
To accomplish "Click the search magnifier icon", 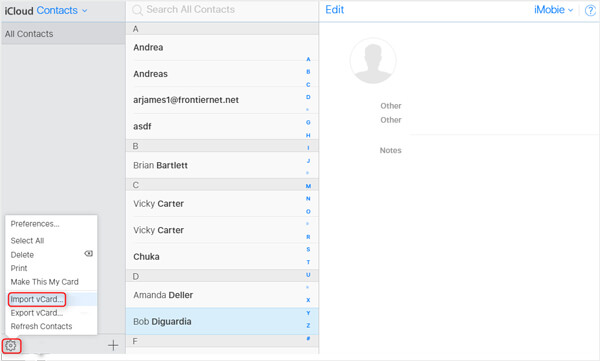I will pos(137,10).
